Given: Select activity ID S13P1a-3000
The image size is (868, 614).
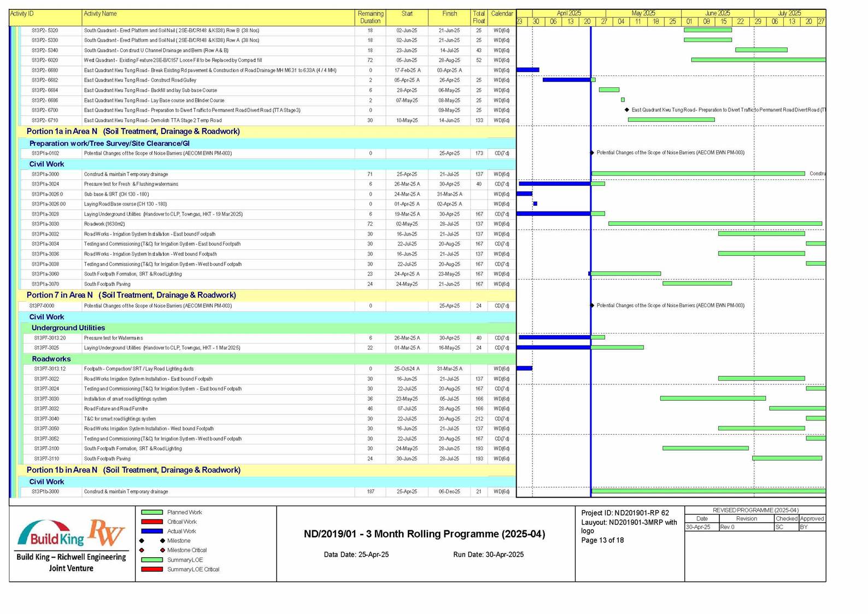Looking at the screenshot, I should [x=45, y=174].
